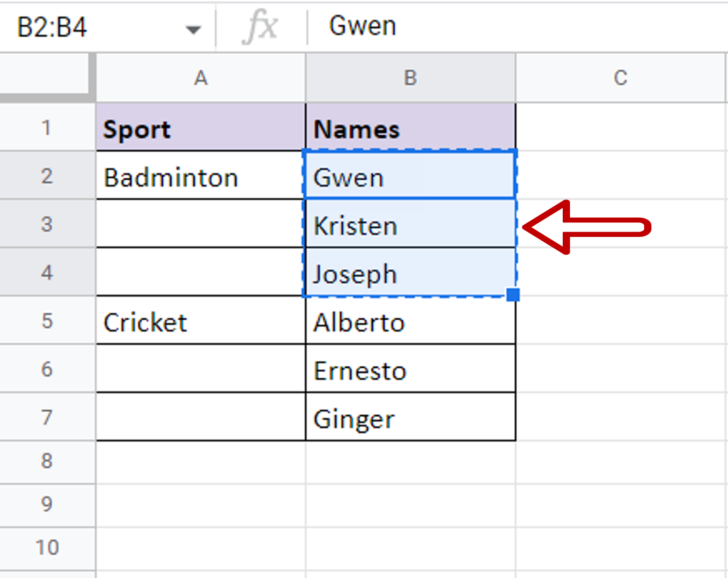Open the Name box dropdown arrow
Viewport: 728px width, 578px height.
coord(193,30)
